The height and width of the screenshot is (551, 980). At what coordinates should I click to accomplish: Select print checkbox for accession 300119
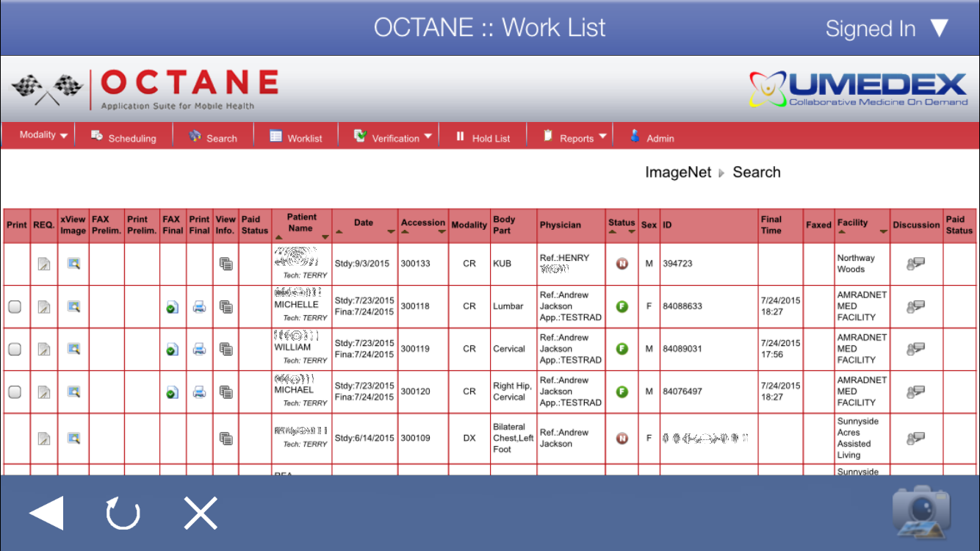tap(15, 350)
